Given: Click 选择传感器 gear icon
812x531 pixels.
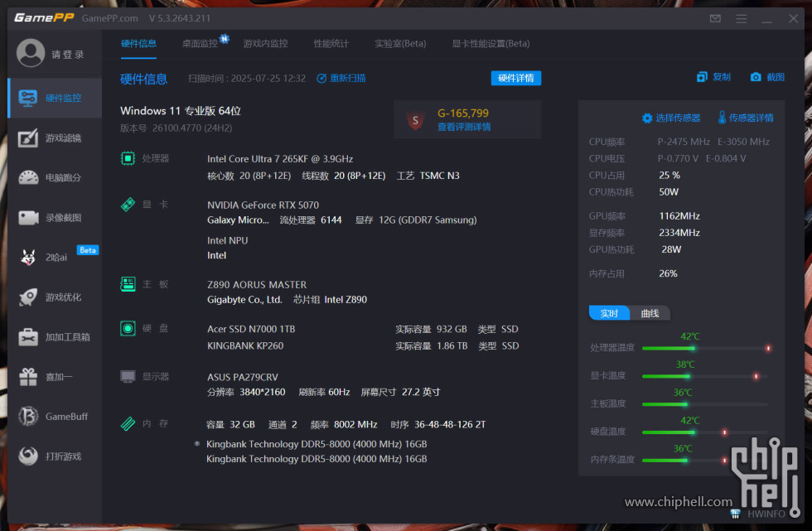Looking at the screenshot, I should pos(647,118).
